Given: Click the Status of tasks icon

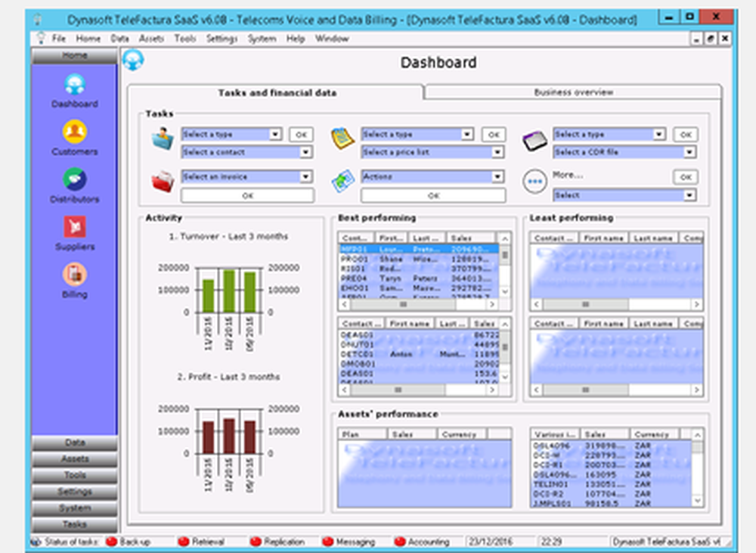Looking at the screenshot, I should click(x=36, y=542).
